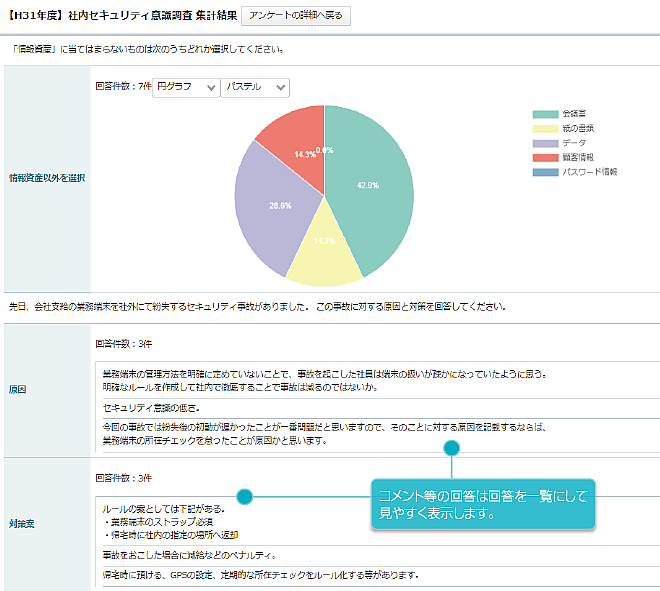The width and height of the screenshot is (660, 591).
Task: Toggle the 紙の書類 yellow legend swatch
Action: [x=545, y=129]
